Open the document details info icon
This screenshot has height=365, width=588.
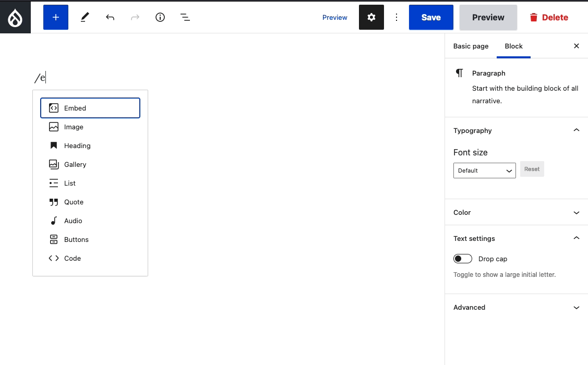pyautogui.click(x=160, y=17)
